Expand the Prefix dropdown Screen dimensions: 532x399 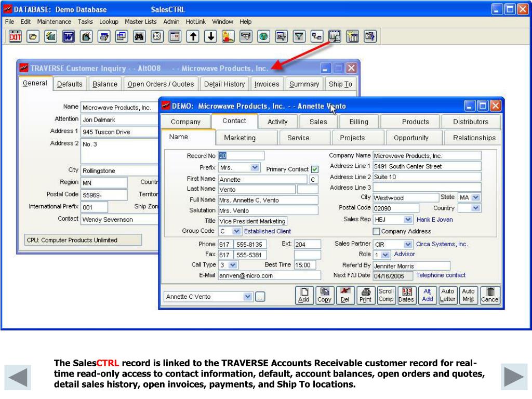[x=255, y=167]
